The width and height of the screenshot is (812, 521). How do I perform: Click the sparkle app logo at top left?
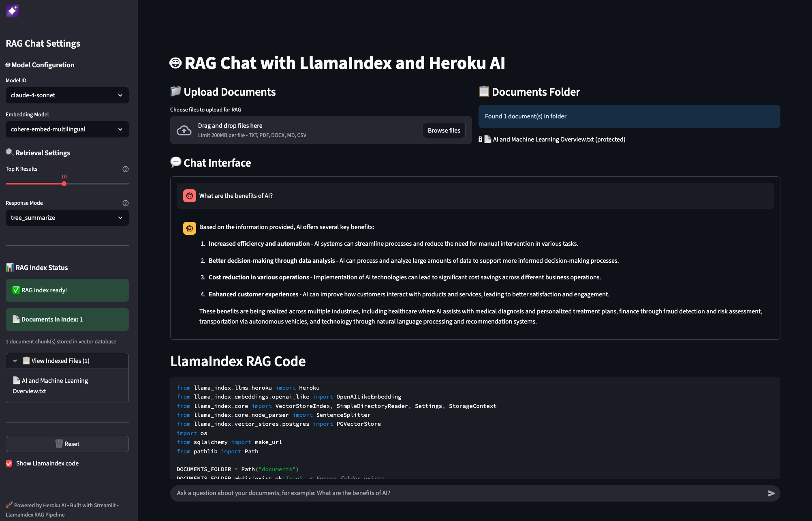click(12, 11)
